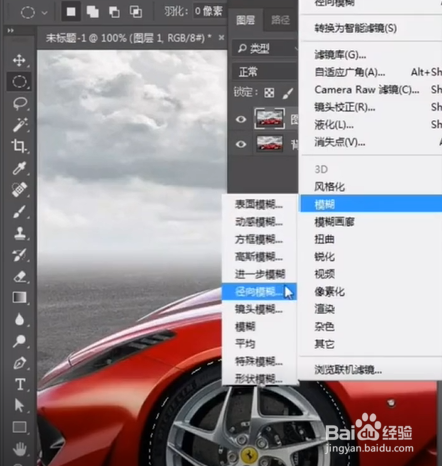Select the Lasso tool

pos(20,103)
